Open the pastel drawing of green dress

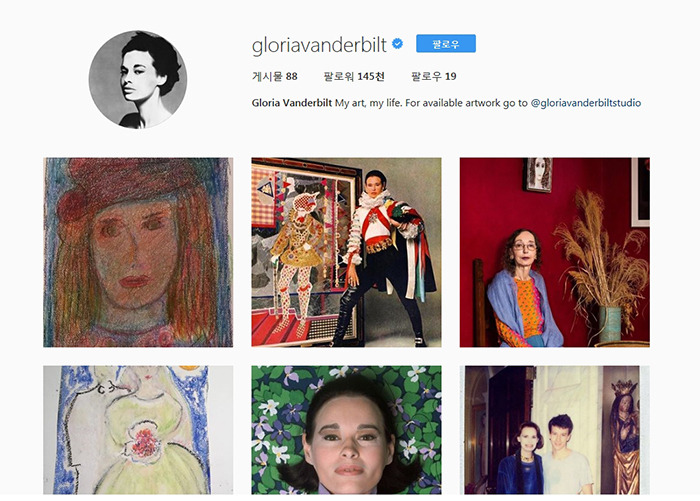pyautogui.click(x=138, y=430)
